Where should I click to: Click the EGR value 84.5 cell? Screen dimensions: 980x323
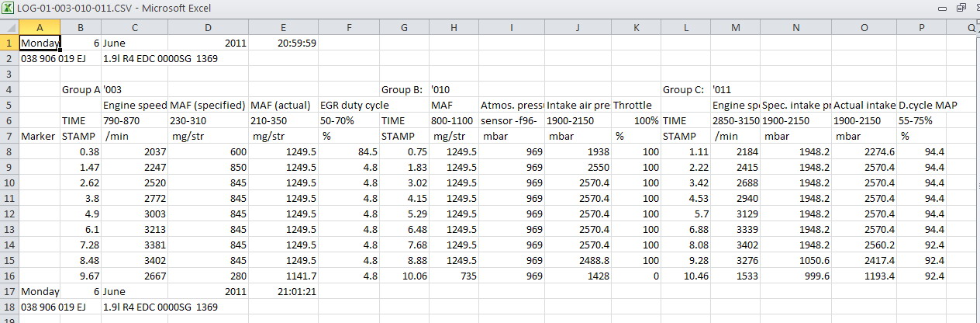[x=349, y=151]
